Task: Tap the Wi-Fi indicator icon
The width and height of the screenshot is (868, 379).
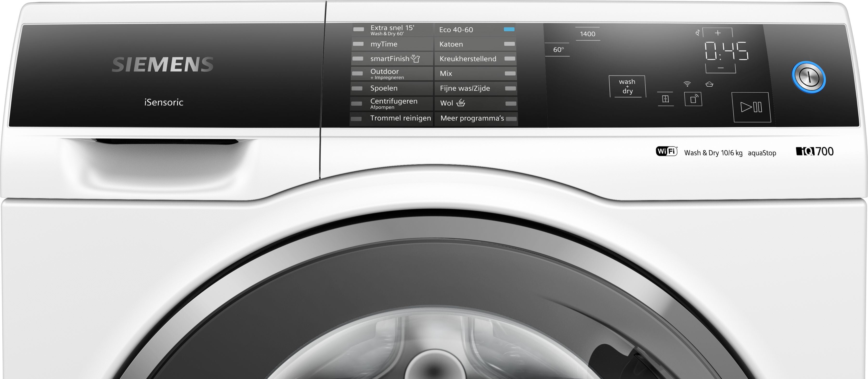Action: (x=687, y=84)
